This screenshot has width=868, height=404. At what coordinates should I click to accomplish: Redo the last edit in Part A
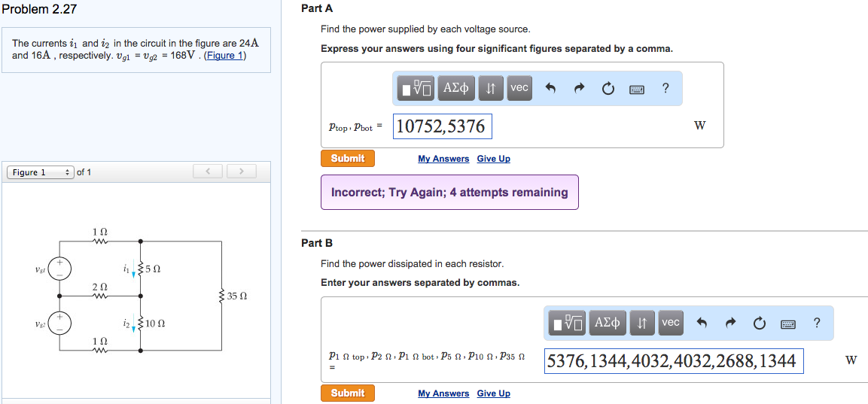579,89
